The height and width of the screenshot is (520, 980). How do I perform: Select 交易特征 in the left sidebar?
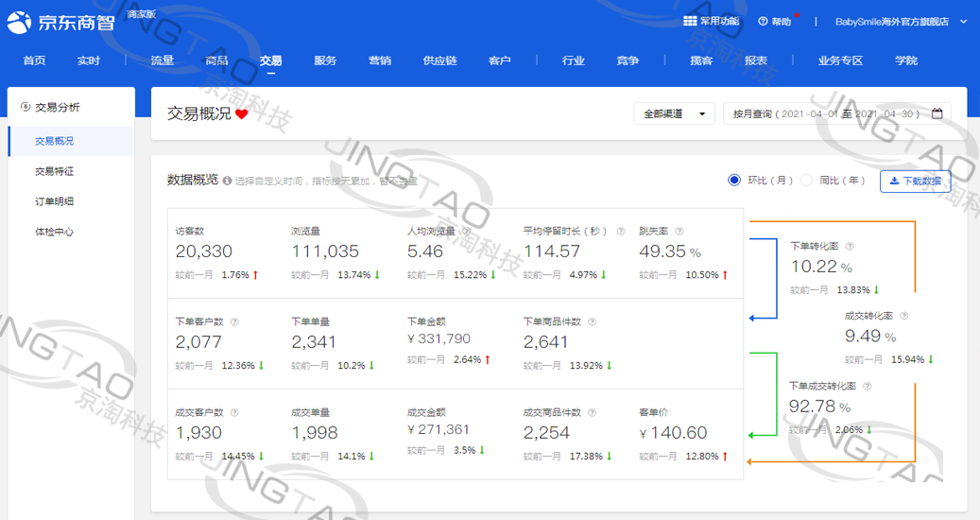[x=55, y=171]
